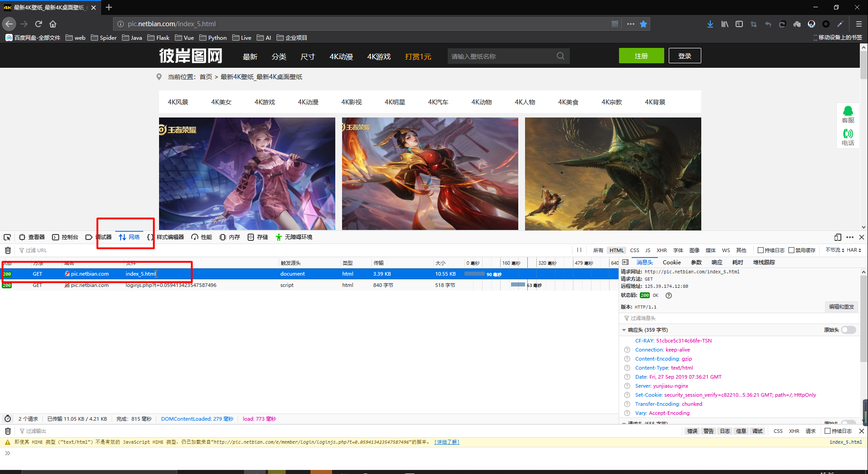
Task: Toggle the Firefox sidebar icon
Action: point(739,24)
